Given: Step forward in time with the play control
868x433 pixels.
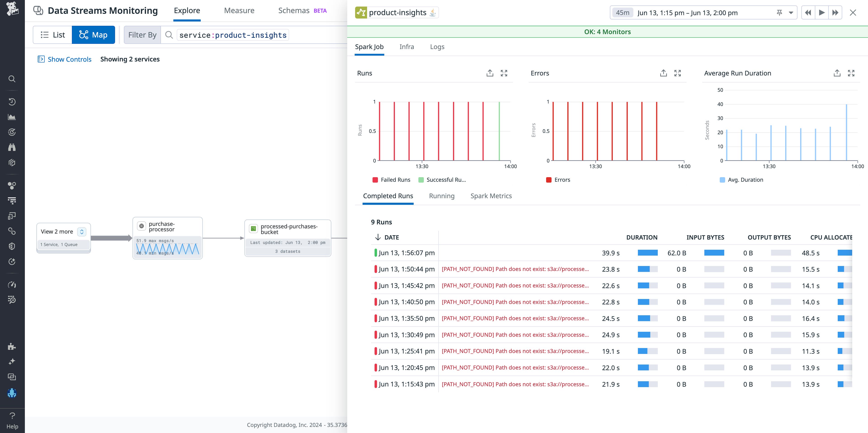Looking at the screenshot, I should click(821, 12).
